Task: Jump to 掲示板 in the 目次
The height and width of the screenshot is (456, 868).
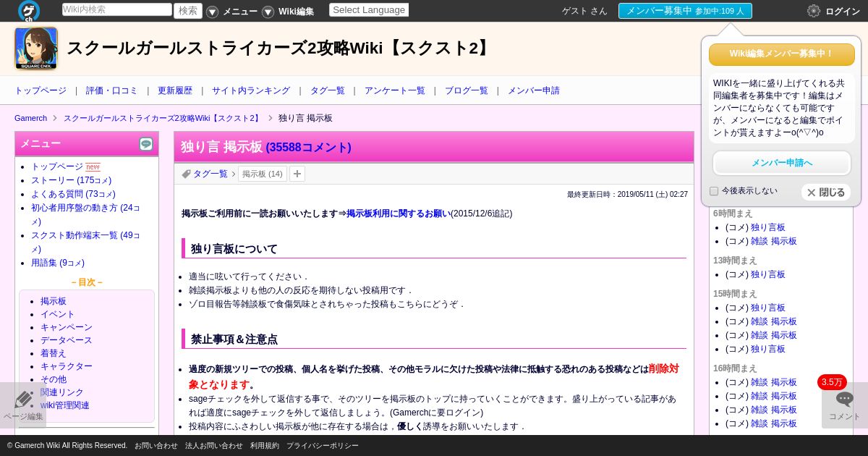Action: click(x=54, y=301)
